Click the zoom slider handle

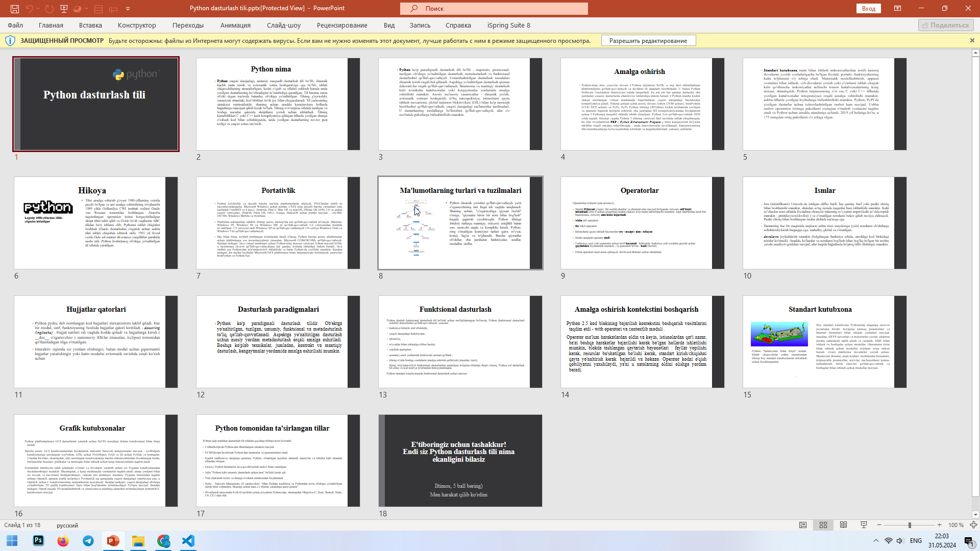coord(910,525)
